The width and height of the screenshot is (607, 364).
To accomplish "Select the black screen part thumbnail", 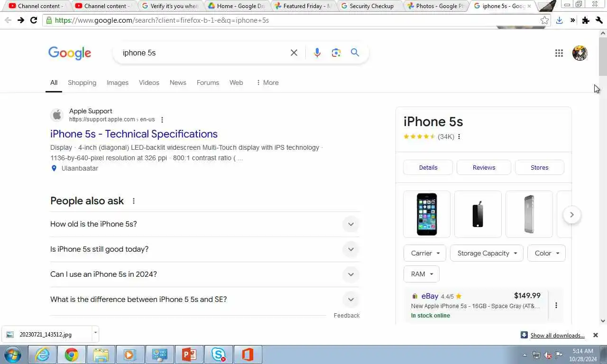I will [x=478, y=214].
